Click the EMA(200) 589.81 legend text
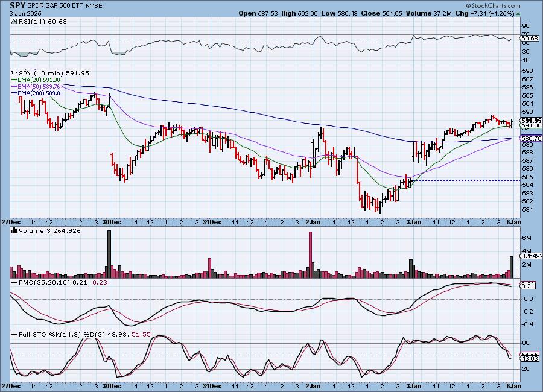Image resolution: width=543 pixels, height=392 pixels. click(x=40, y=93)
